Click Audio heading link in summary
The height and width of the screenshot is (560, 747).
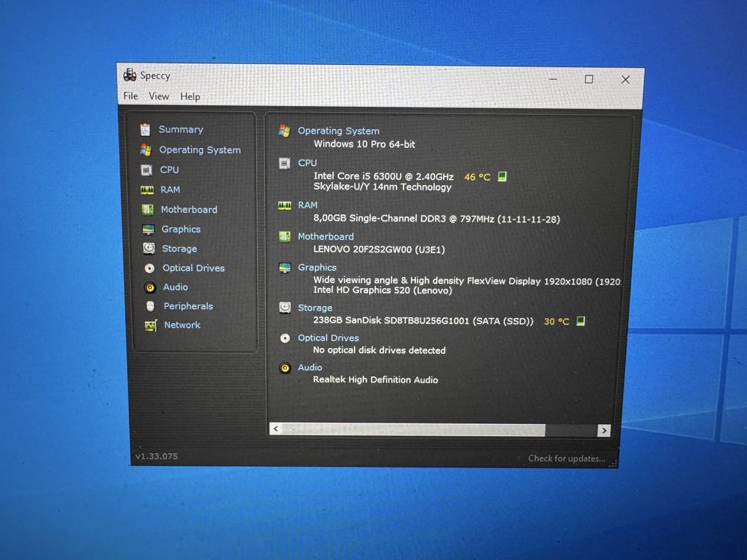(310, 367)
